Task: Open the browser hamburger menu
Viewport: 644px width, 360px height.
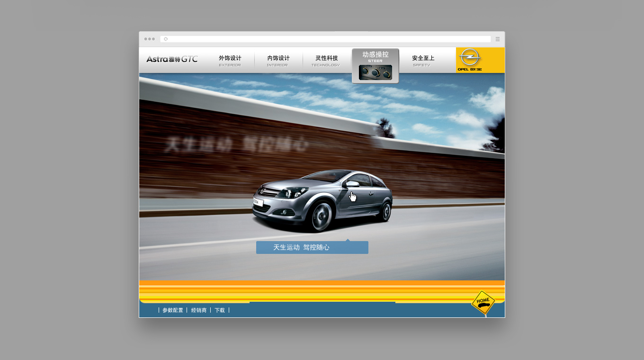Action: (x=498, y=39)
